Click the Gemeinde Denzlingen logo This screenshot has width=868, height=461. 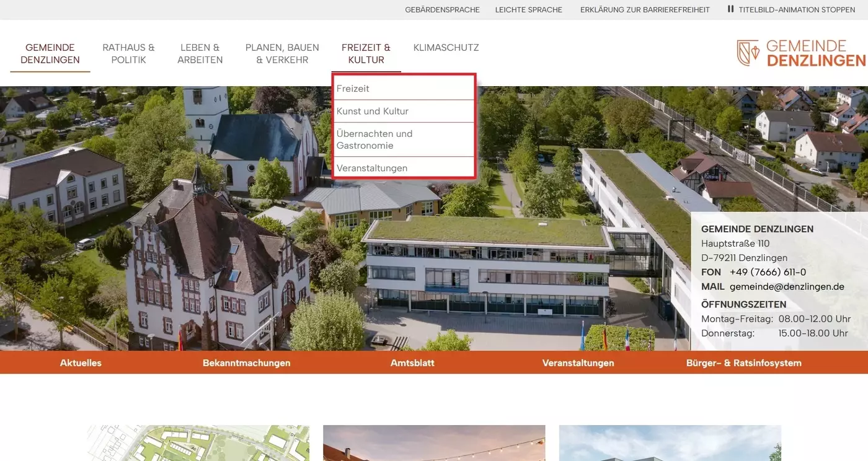tap(800, 53)
